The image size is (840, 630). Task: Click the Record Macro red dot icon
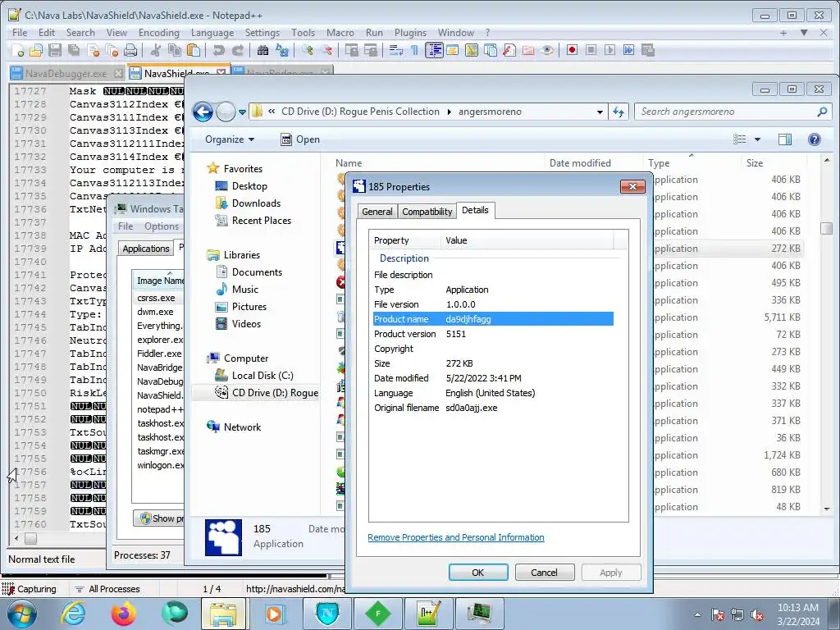coord(572,50)
